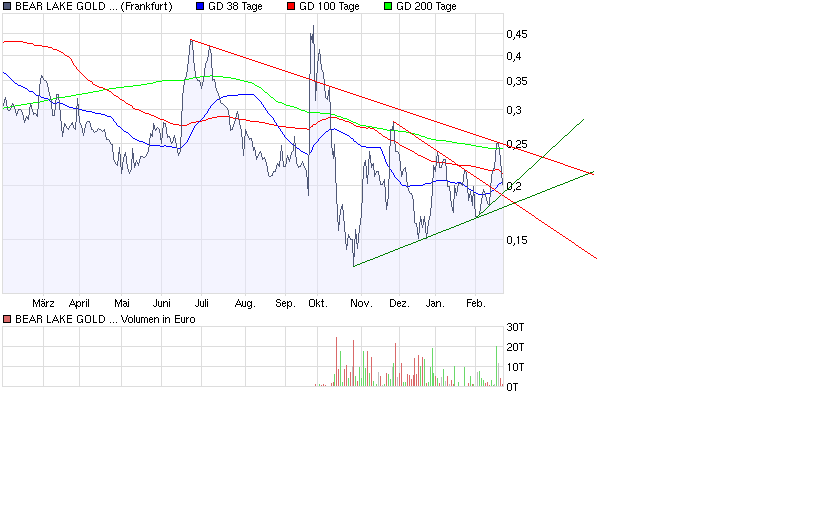Click the late-October price low where green trendline starts
The width and height of the screenshot is (840, 525).
354,265
